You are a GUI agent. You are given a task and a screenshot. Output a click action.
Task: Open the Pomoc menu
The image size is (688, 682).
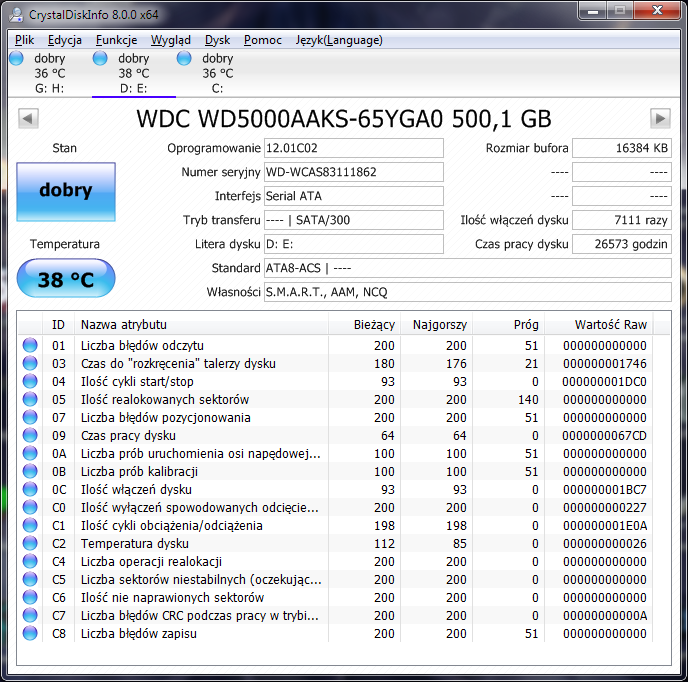pyautogui.click(x=262, y=40)
